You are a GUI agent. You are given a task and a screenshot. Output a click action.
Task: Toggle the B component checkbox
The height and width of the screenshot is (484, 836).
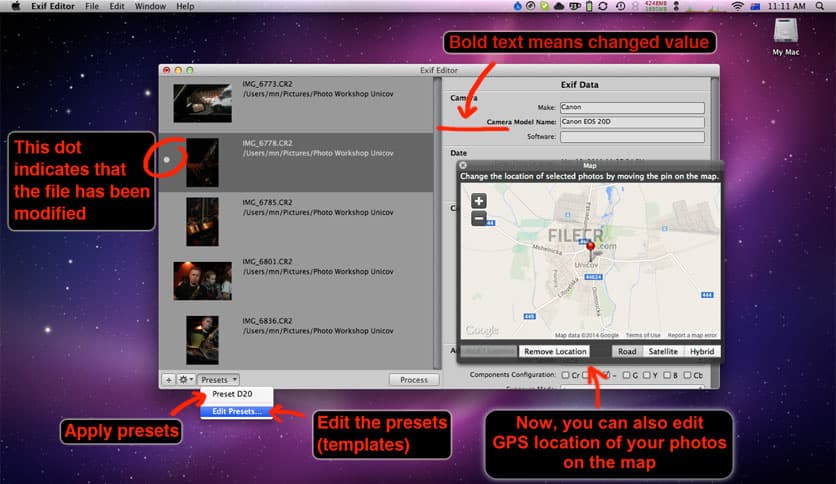[x=666, y=375]
